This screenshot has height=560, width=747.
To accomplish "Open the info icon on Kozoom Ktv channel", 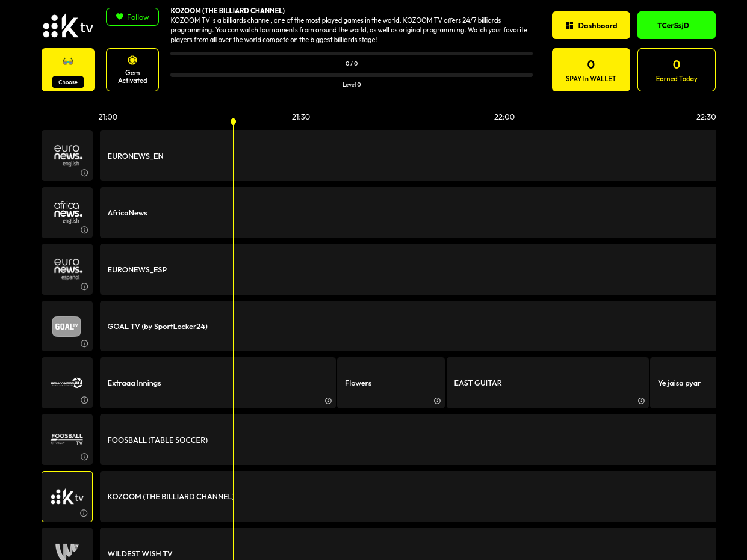I will pos(84,513).
